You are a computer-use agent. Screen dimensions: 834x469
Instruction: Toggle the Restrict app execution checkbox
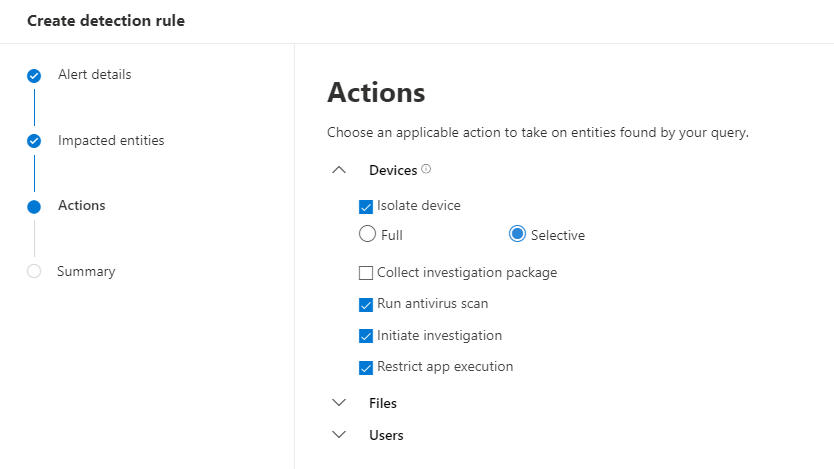coord(366,367)
